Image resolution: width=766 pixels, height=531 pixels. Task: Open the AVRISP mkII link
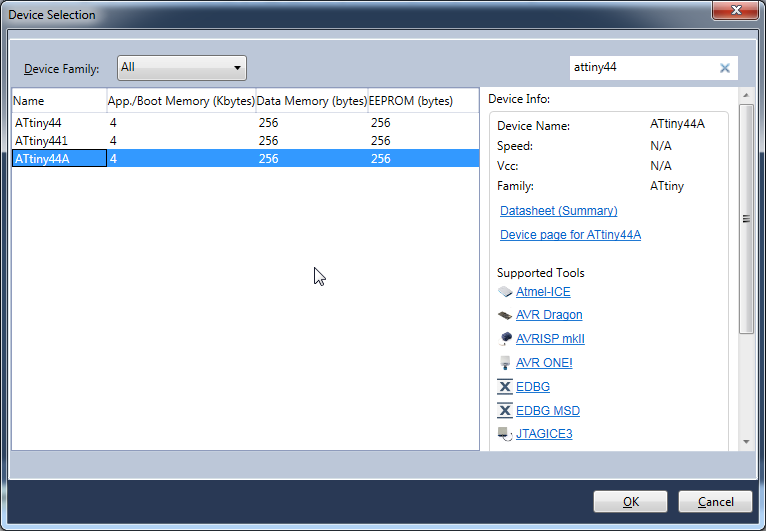click(550, 339)
